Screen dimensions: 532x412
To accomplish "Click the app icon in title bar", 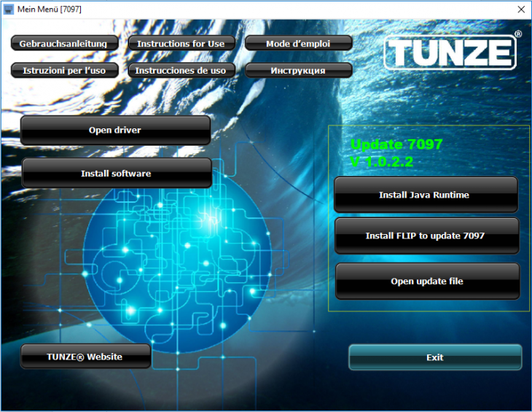I will 9,9.
